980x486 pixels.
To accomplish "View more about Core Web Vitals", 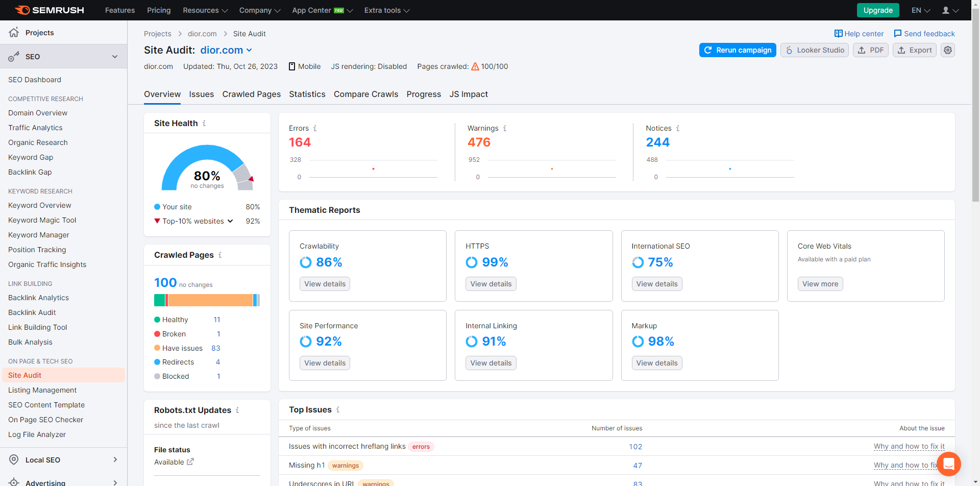I will tap(820, 284).
